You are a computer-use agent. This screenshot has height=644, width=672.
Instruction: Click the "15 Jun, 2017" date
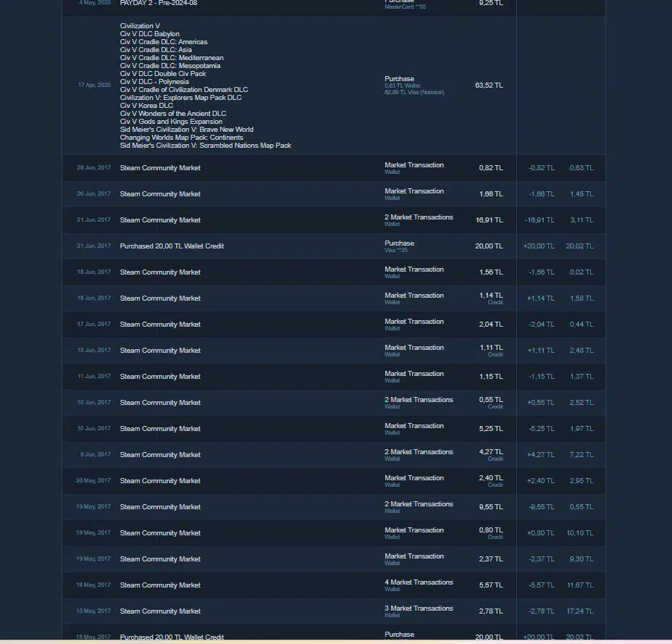pos(94,351)
